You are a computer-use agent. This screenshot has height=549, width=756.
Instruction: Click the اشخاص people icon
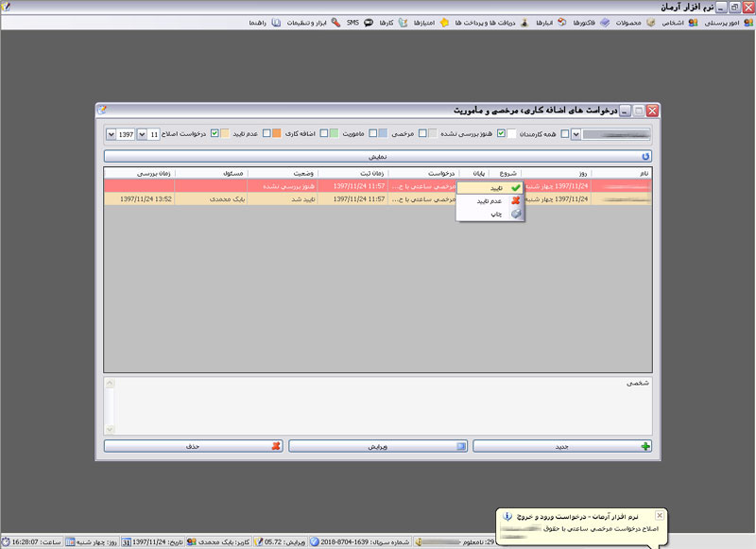(x=693, y=23)
